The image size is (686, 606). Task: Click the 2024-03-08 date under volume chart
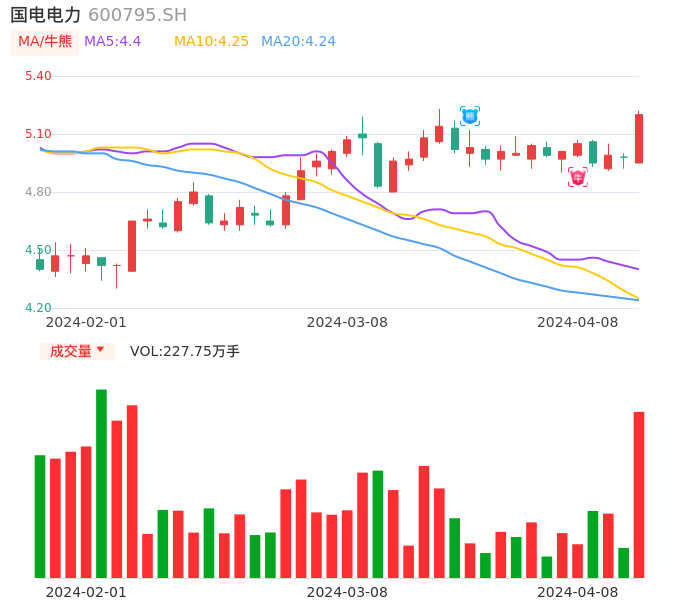coord(347,592)
